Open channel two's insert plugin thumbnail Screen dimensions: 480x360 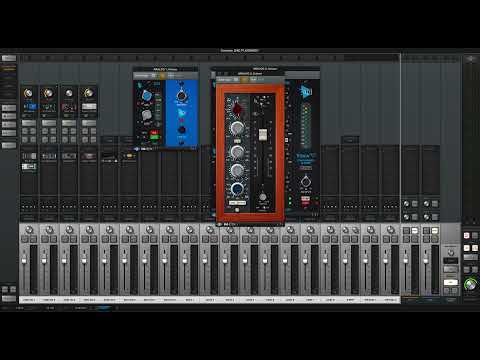coord(49,156)
